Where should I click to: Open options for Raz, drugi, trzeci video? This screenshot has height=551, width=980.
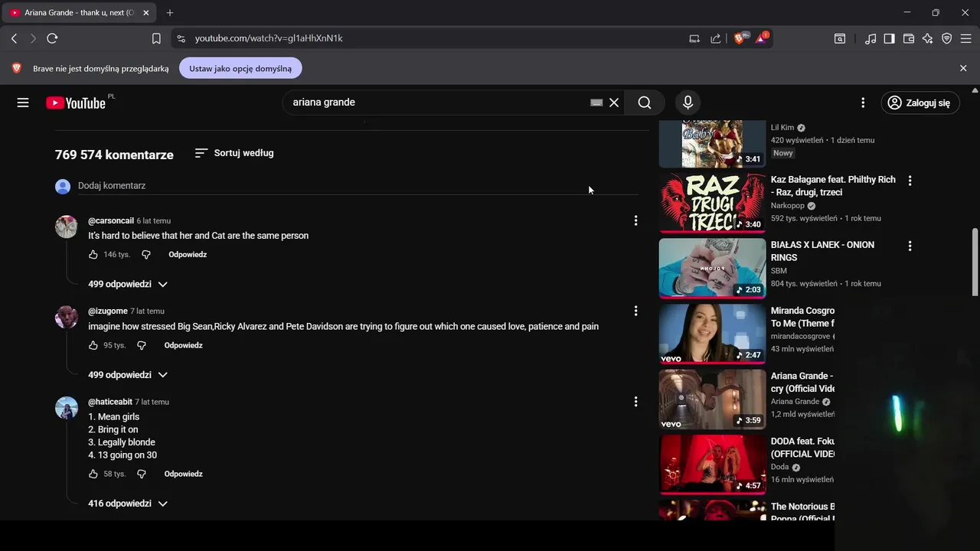click(x=910, y=181)
